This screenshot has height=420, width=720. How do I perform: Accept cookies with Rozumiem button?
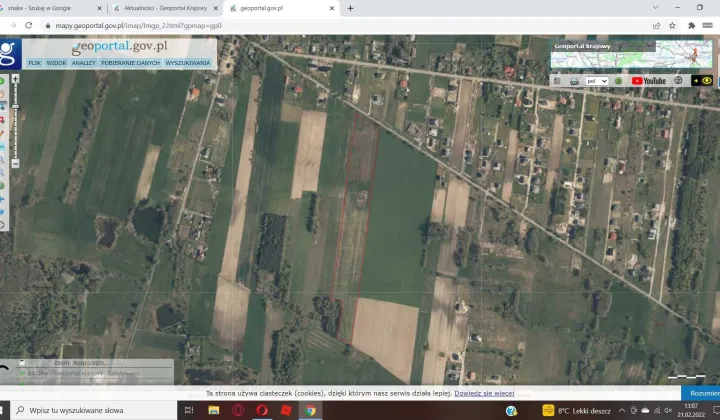click(x=701, y=393)
